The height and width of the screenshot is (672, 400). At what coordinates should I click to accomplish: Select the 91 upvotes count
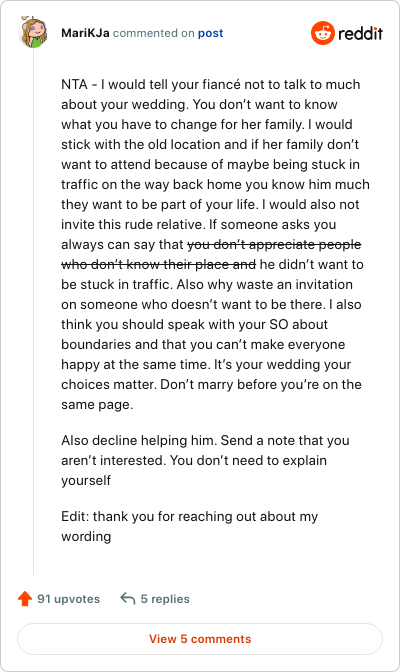(68, 599)
